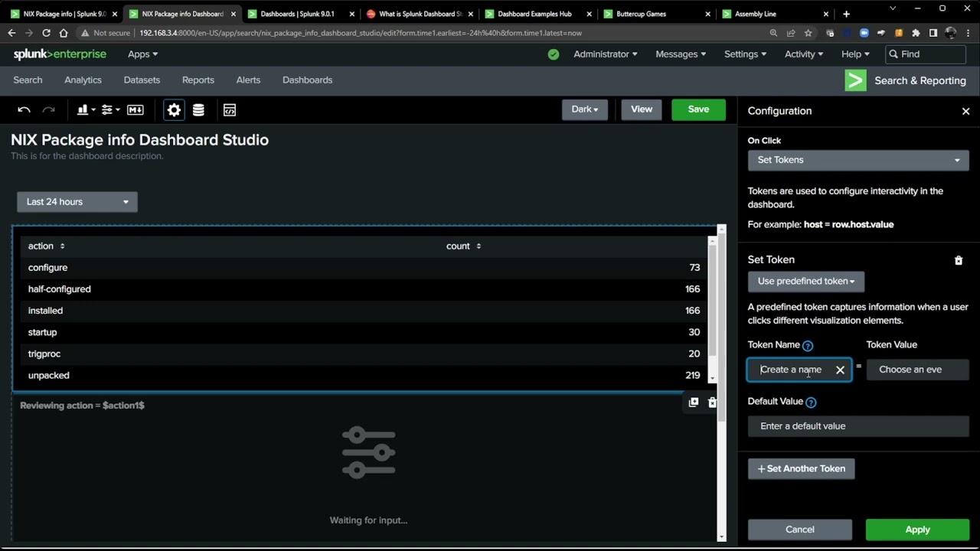Go to the Dashboards nav item
This screenshot has width=980, height=551.
(x=307, y=80)
